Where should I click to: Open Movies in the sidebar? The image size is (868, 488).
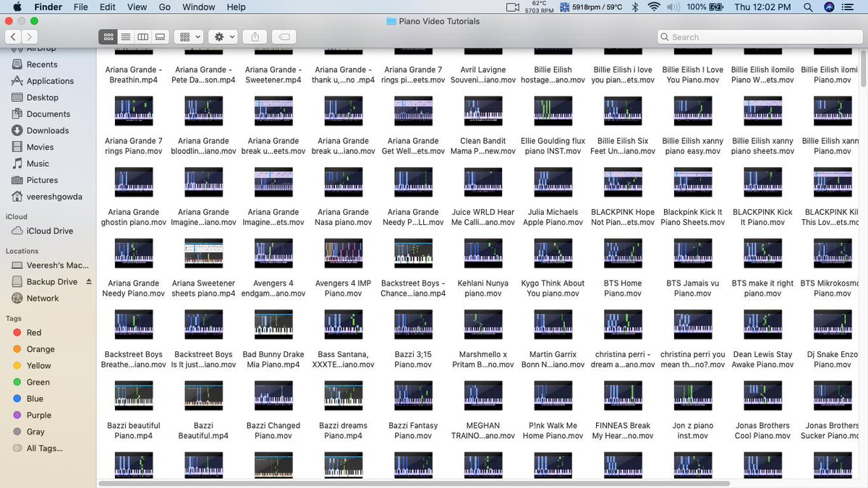[40, 147]
